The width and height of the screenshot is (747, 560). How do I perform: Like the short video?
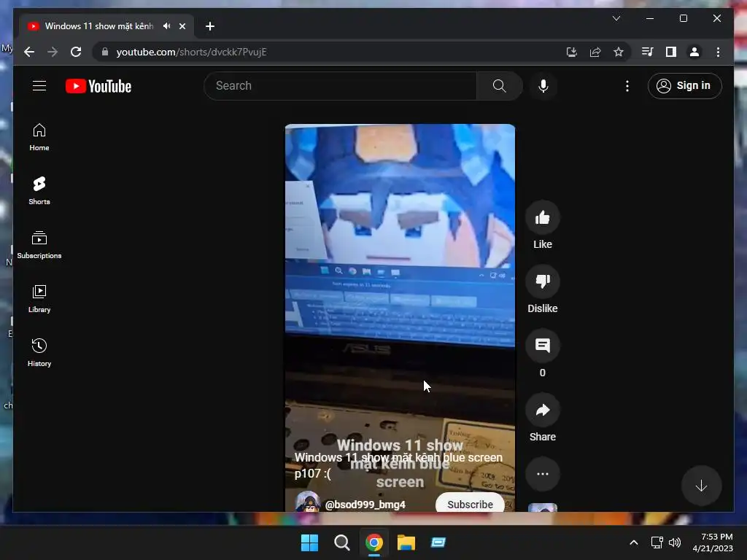(x=542, y=217)
